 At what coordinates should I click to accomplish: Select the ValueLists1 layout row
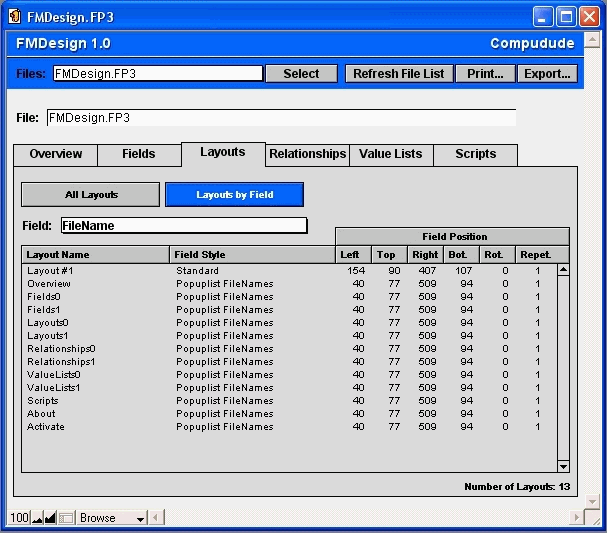tap(290, 387)
